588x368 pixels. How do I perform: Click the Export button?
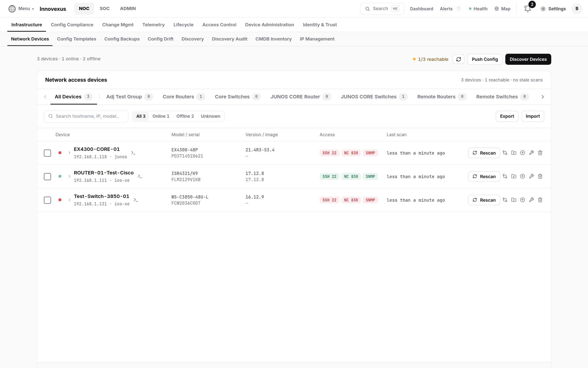(507, 116)
